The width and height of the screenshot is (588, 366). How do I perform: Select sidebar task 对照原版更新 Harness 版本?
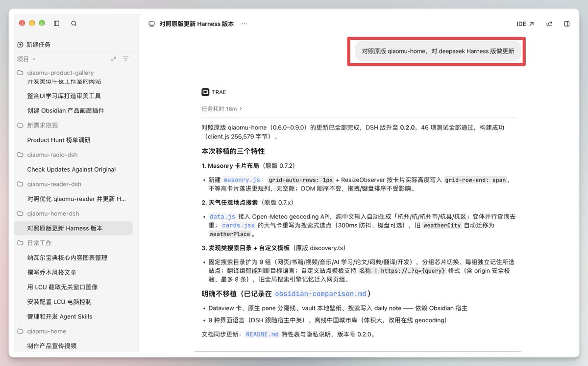pos(73,228)
